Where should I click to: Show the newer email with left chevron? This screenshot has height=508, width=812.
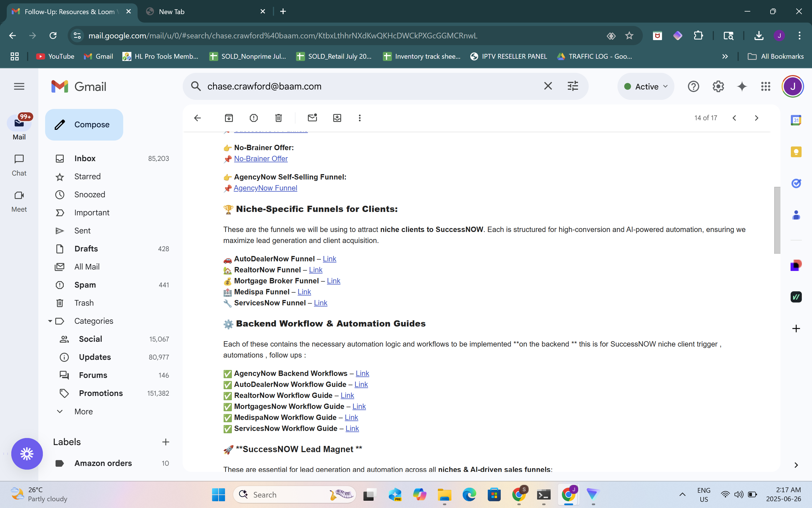[x=734, y=118]
